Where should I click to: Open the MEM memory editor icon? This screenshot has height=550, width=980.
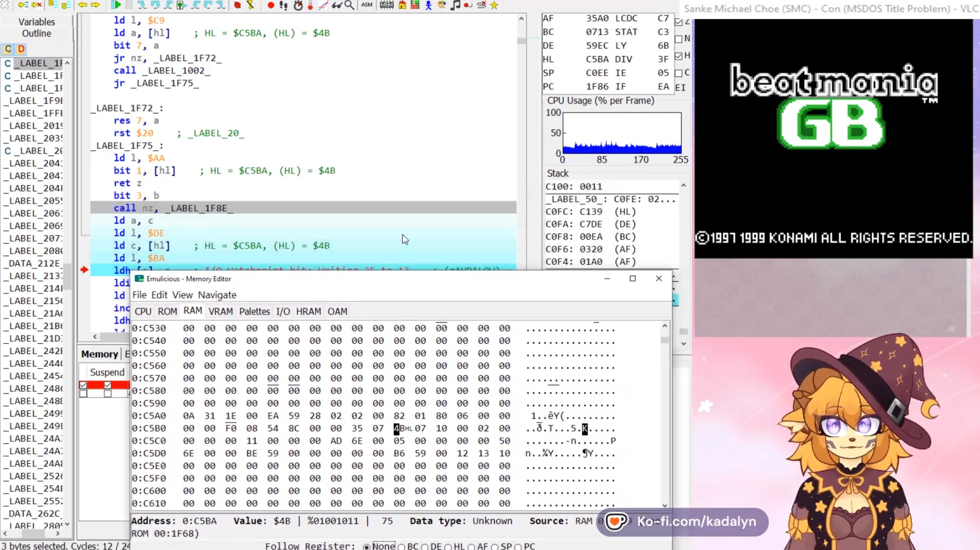pyautogui.click(x=386, y=5)
